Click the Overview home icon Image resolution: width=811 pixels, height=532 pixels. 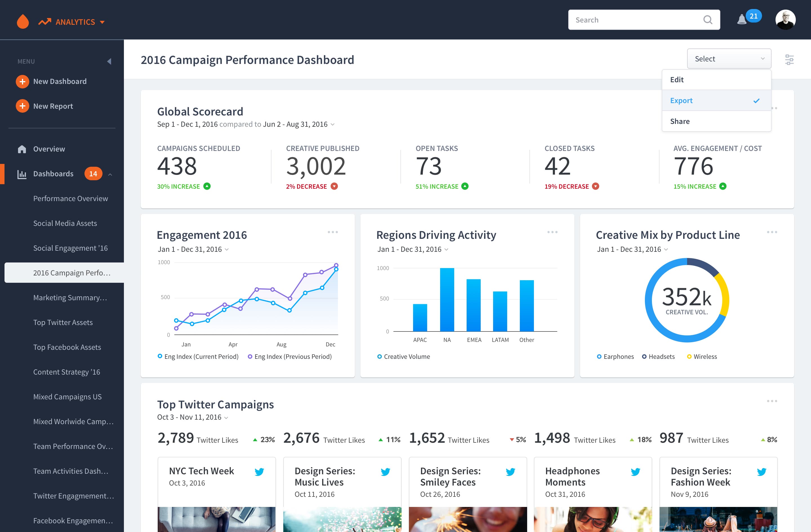pyautogui.click(x=22, y=149)
